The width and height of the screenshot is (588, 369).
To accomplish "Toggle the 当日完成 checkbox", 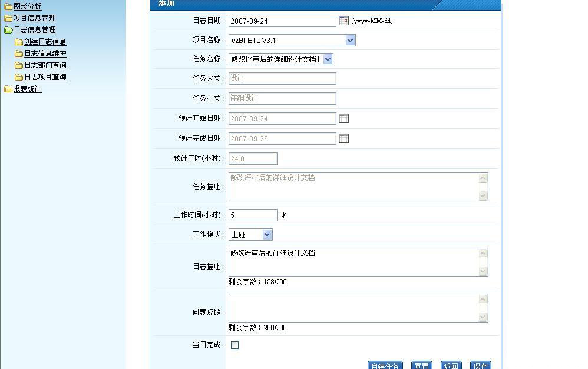I will pyautogui.click(x=234, y=345).
